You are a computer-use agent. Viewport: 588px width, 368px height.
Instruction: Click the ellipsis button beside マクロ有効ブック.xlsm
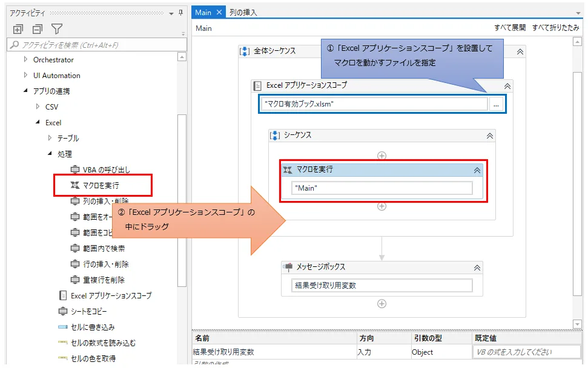(x=497, y=104)
